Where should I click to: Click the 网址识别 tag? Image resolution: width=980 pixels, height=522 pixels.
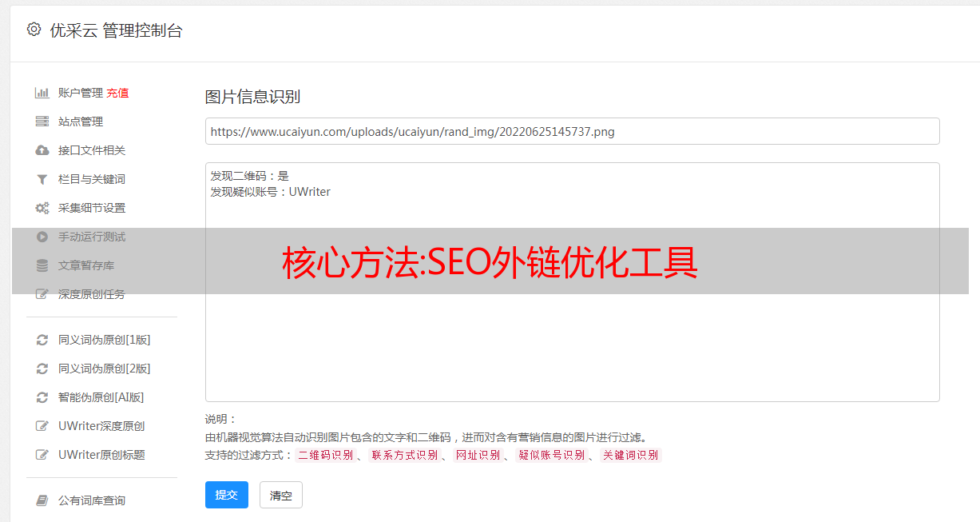coord(478,455)
